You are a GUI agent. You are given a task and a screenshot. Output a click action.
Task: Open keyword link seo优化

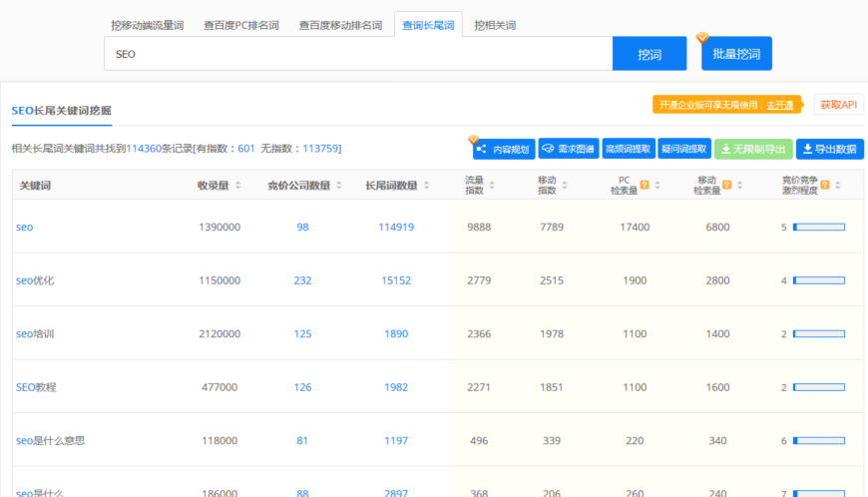[x=35, y=280]
